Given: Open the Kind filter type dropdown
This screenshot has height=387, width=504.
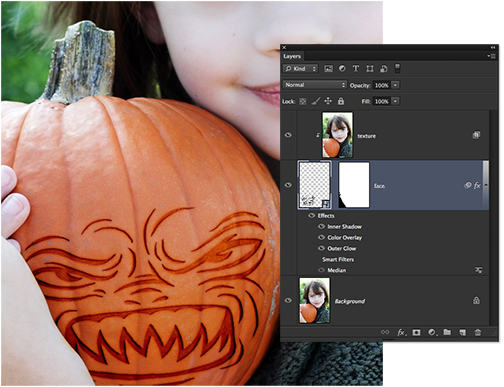Looking at the screenshot, I should tap(300, 69).
